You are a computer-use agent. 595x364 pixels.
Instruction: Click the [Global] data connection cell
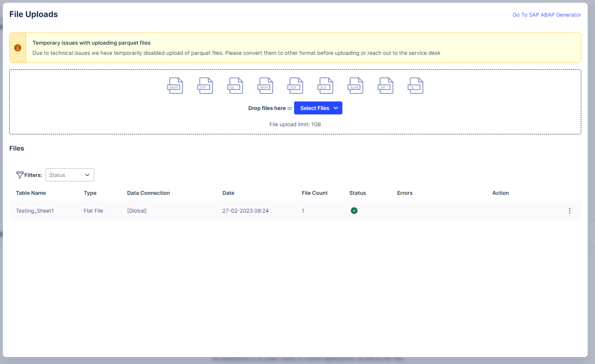(137, 211)
